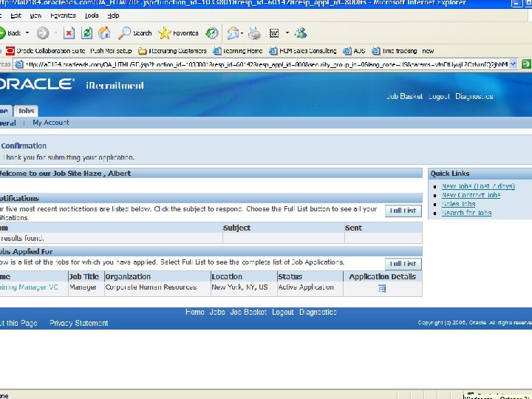Screen dimensions: 532x399
Task: Open the Time tracking new bookmark
Action: (x=403, y=51)
